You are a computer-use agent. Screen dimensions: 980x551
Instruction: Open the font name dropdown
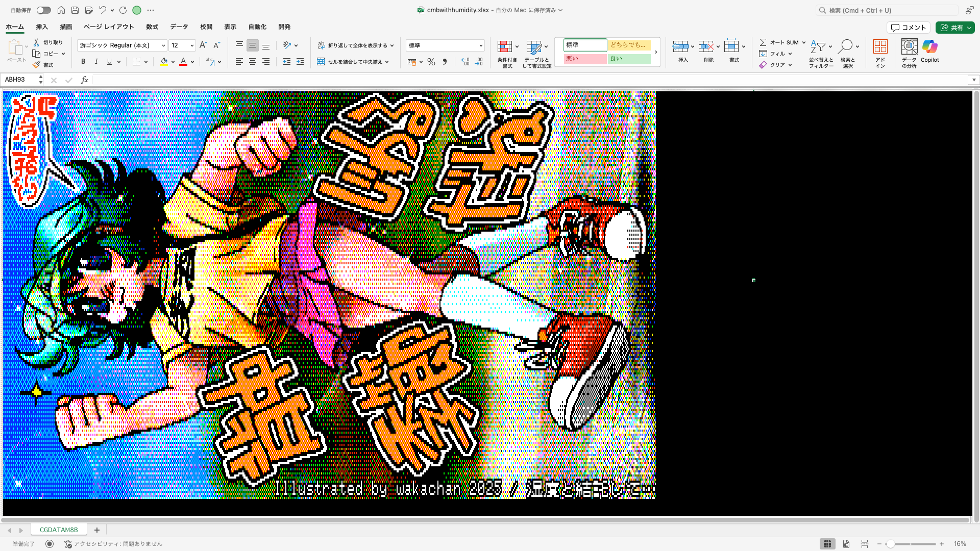163,45
